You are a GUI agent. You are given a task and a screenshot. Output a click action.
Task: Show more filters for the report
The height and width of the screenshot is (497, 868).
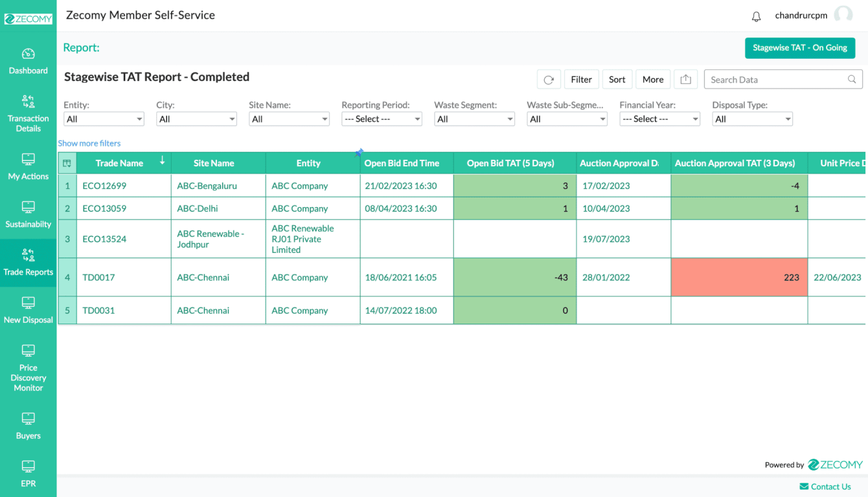pos(89,143)
